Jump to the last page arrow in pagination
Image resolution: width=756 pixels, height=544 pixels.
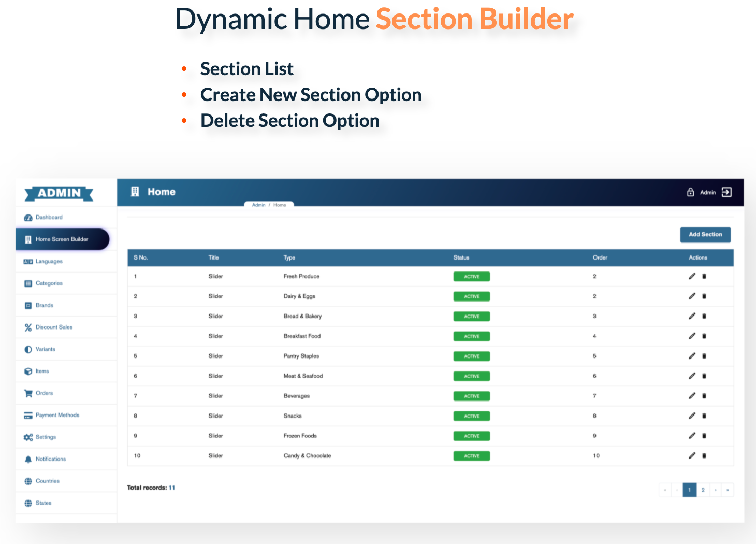728,490
